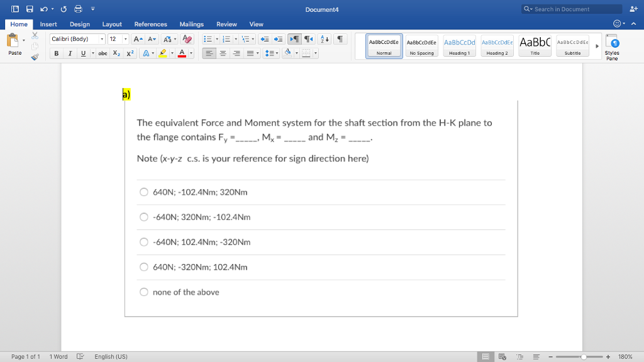Click the Paste clipboard icon
This screenshot has width=644, height=362.
[13, 40]
